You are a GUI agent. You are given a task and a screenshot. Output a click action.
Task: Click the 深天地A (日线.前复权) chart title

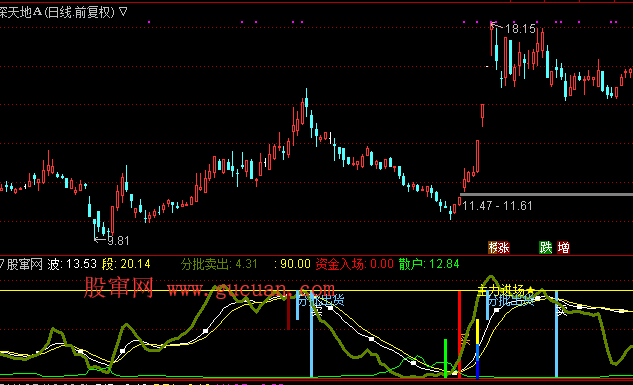[57, 12]
